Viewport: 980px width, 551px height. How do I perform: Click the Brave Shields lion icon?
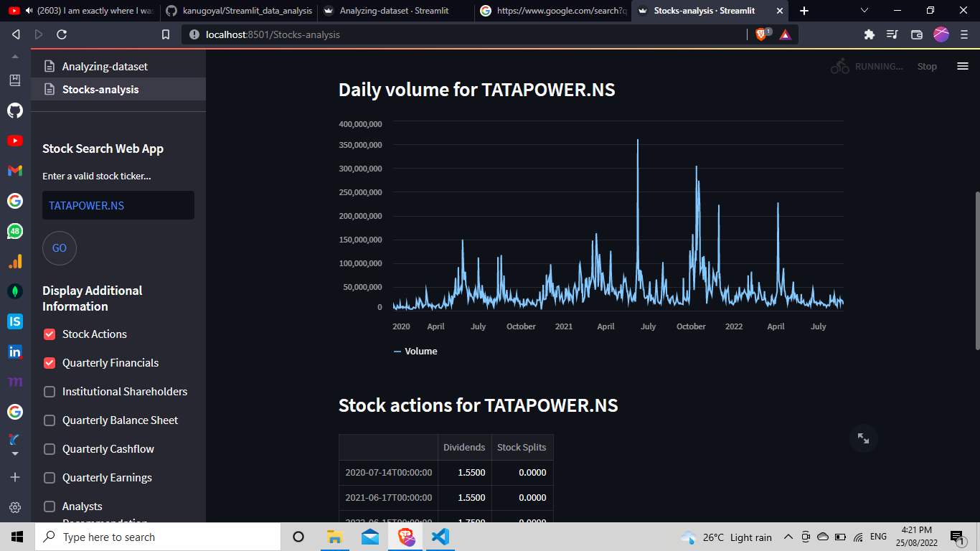coord(762,34)
